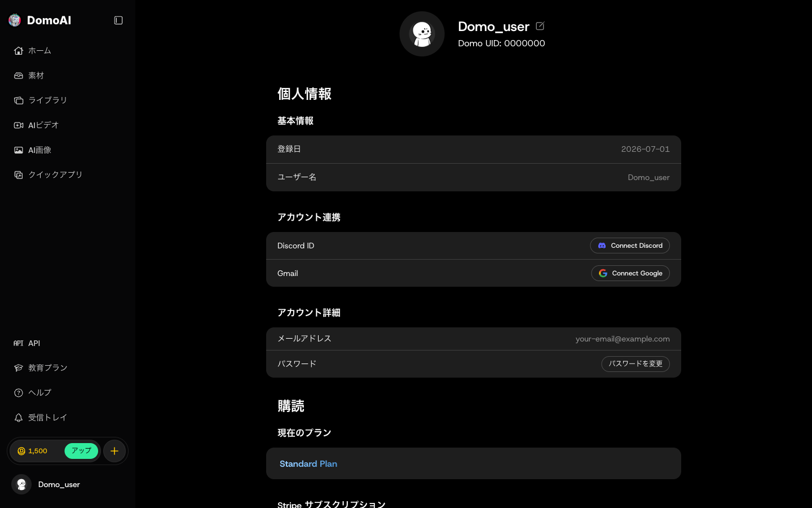
Task: Click the DomoAI brand name text
Action: [x=49, y=20]
